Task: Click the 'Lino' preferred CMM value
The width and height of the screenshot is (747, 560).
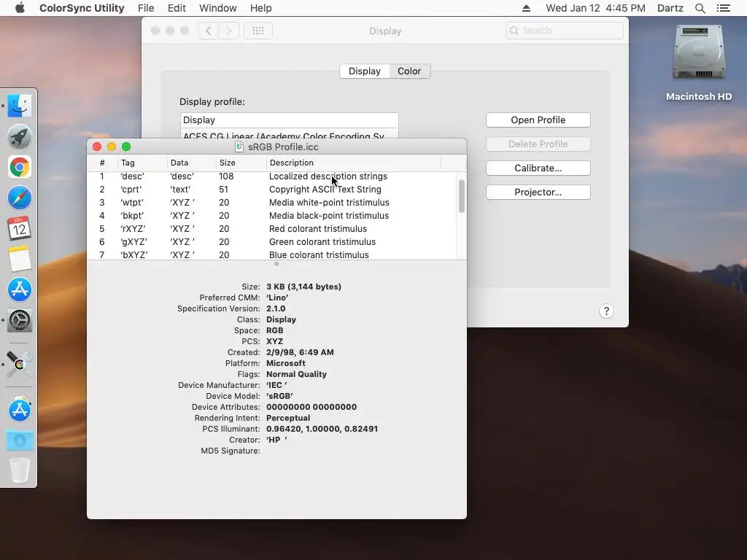Action: pos(277,297)
